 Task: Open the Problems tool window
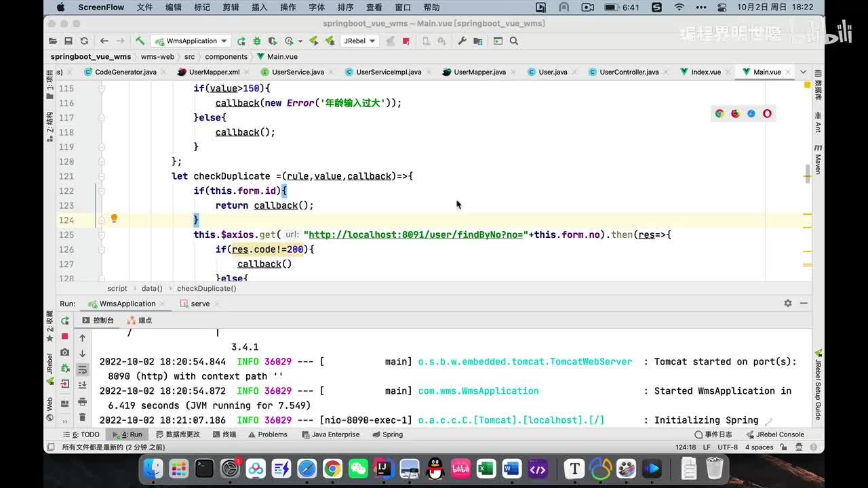267,434
